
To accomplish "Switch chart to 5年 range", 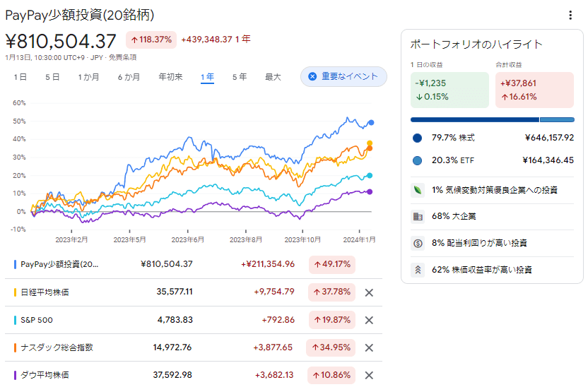I will click(240, 77).
